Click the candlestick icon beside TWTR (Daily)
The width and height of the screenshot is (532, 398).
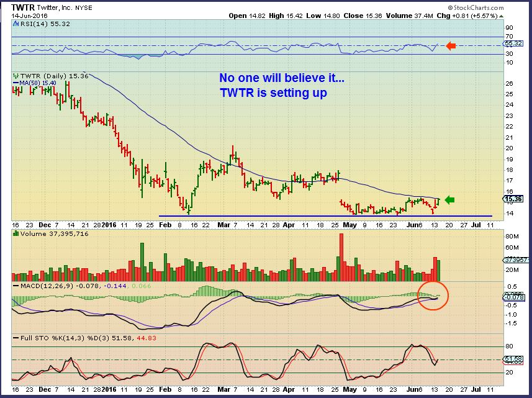16,76
